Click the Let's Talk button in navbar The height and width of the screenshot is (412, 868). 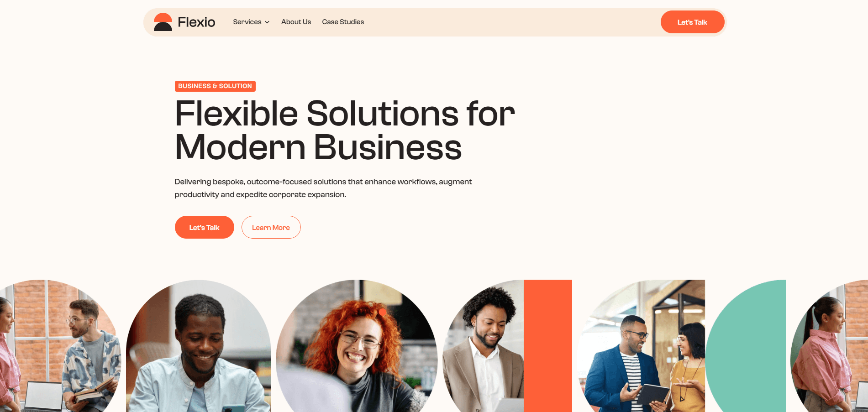click(692, 22)
